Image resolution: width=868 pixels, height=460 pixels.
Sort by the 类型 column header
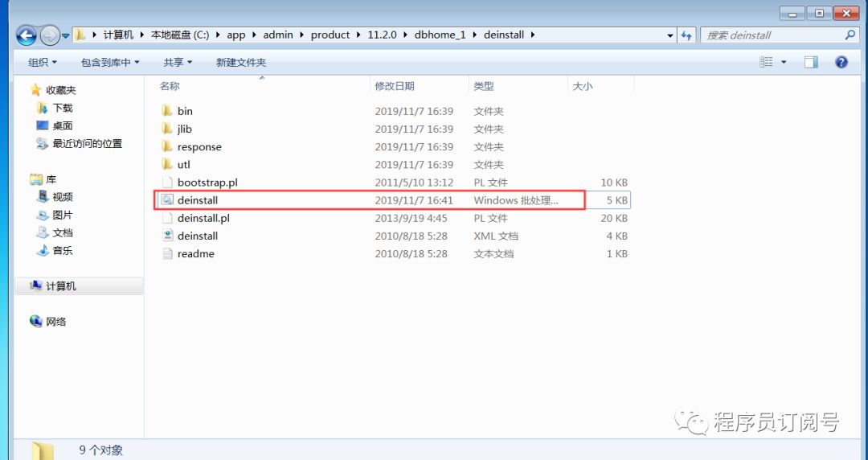coord(483,86)
